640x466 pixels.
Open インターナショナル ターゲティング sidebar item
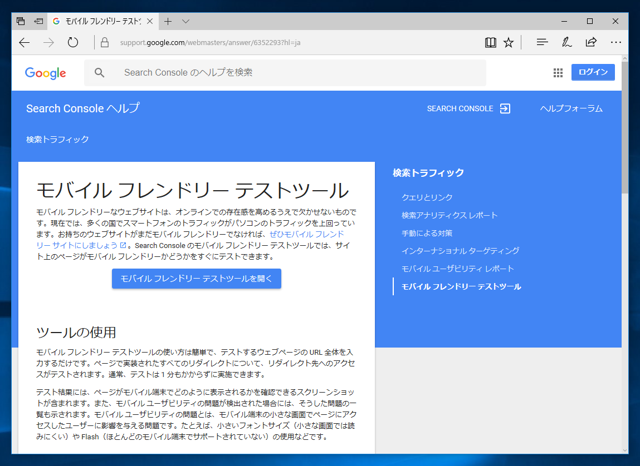460,251
